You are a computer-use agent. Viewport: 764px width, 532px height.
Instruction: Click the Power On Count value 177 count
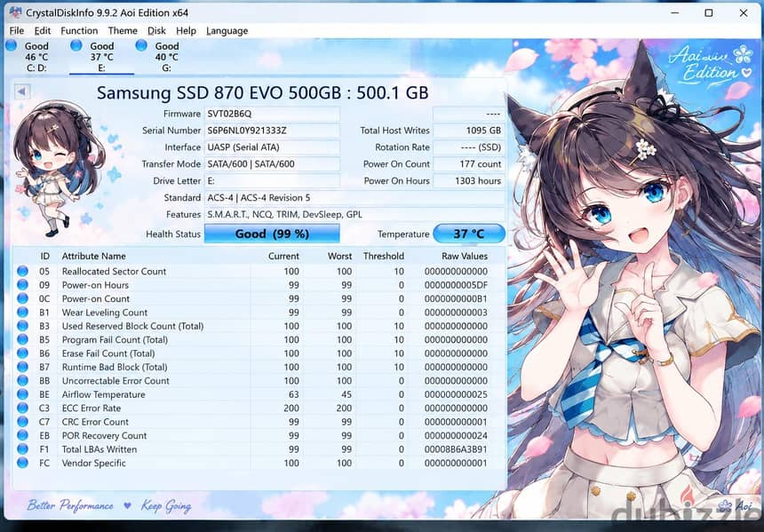(469, 164)
